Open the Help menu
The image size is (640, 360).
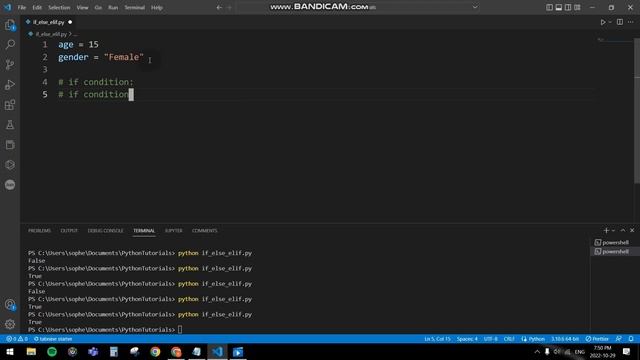[x=157, y=7]
